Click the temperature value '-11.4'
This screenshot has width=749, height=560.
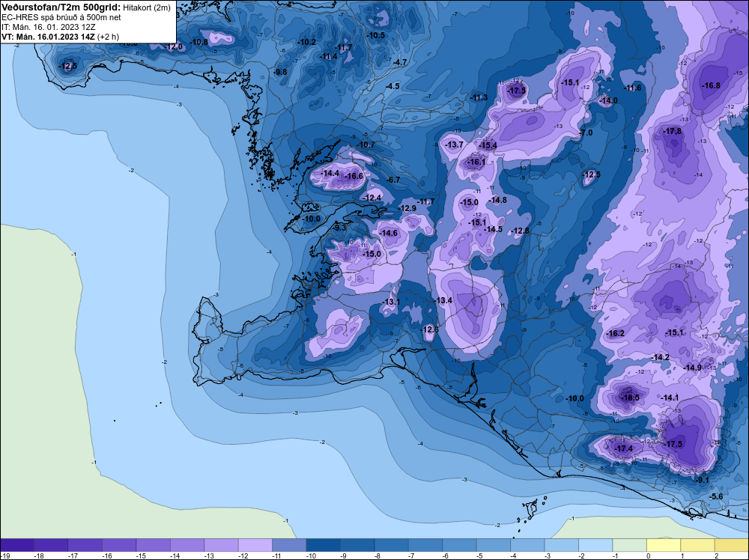click(328, 56)
